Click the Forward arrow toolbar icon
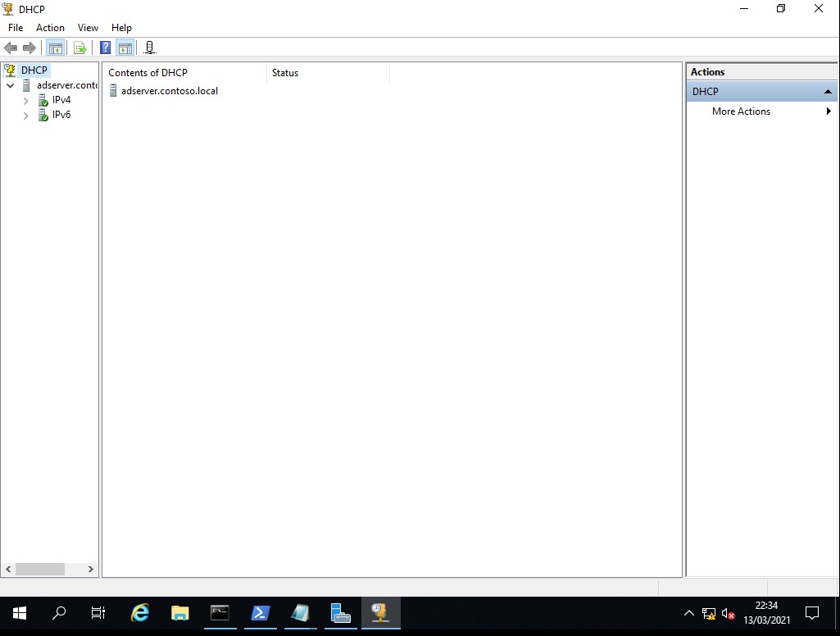The width and height of the screenshot is (840, 636). coord(30,48)
